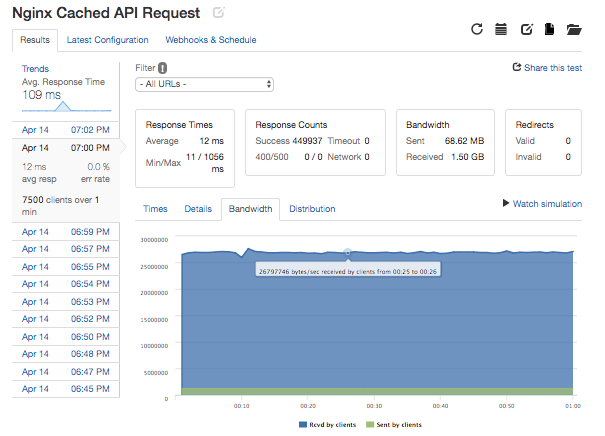Click the Sent by clients legend label

[x=399, y=425]
